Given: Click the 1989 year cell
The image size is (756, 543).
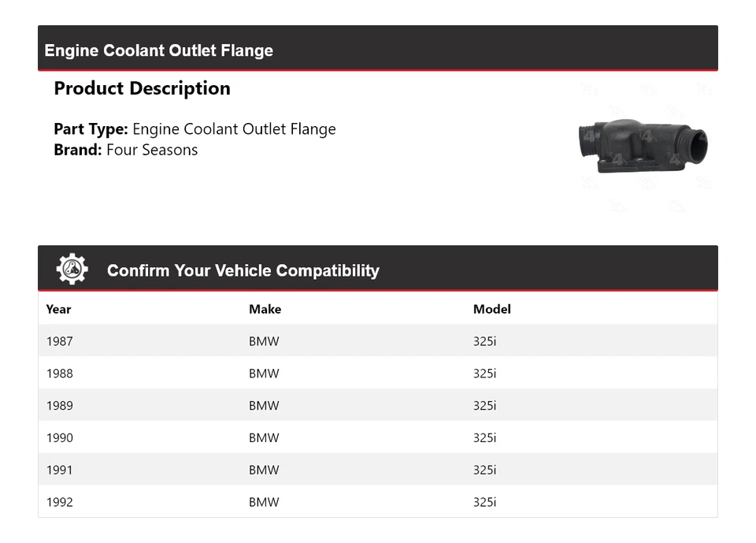Looking at the screenshot, I should pos(59,406).
